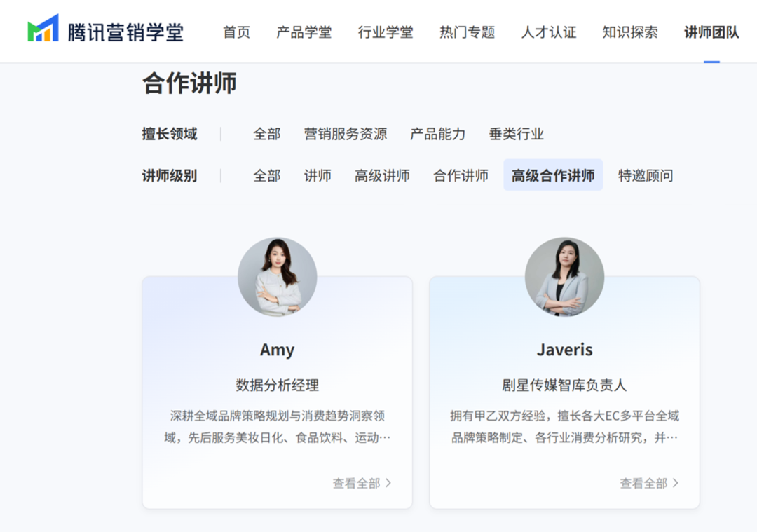757x532 pixels.
Task: Click Amy's title 数据分析经理
Action: click(277, 386)
